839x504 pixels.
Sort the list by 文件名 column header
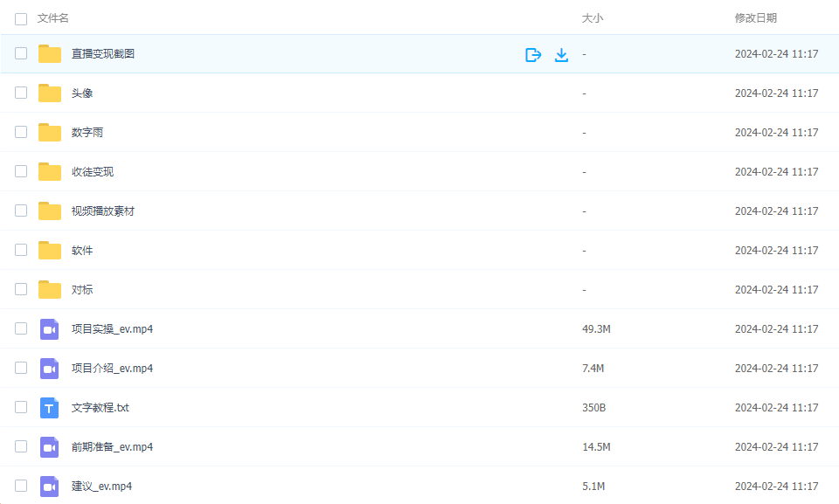pyautogui.click(x=53, y=18)
